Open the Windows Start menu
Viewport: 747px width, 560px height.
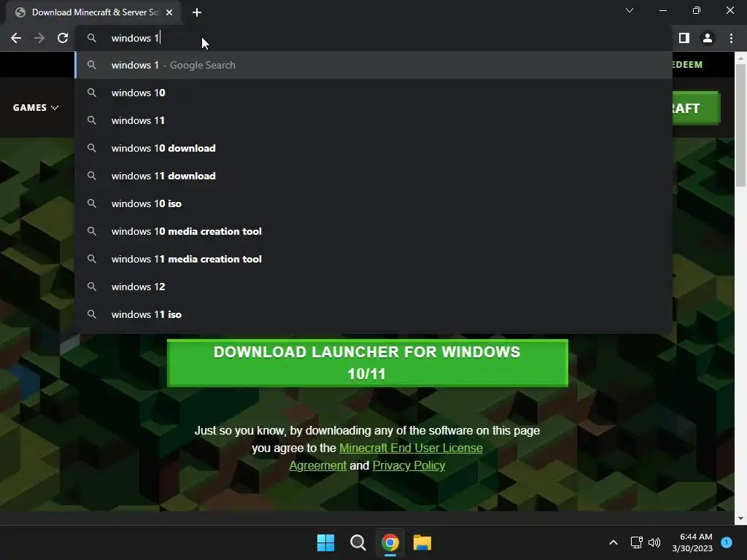pos(326,542)
